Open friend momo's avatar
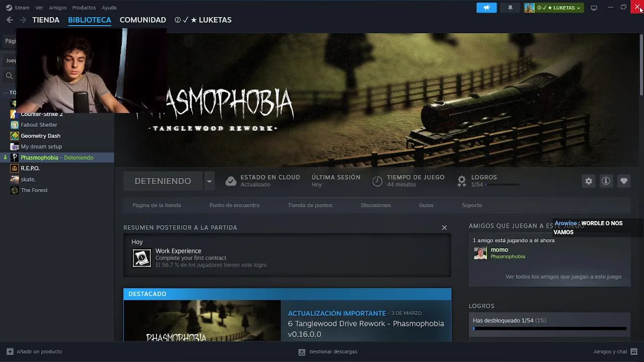The image size is (644, 362). [x=480, y=253]
